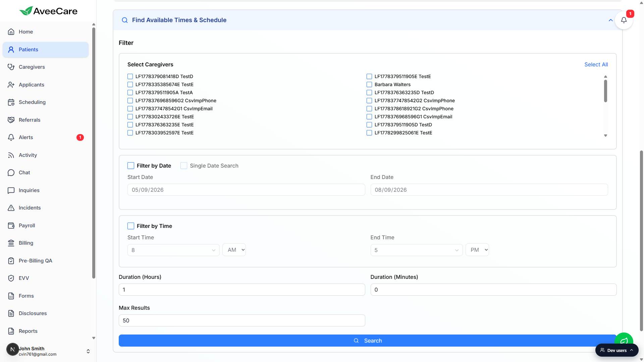Screen dimensions: 644x362
Task: Click the Duration (Minutes) input
Action: pyautogui.click(x=493, y=290)
